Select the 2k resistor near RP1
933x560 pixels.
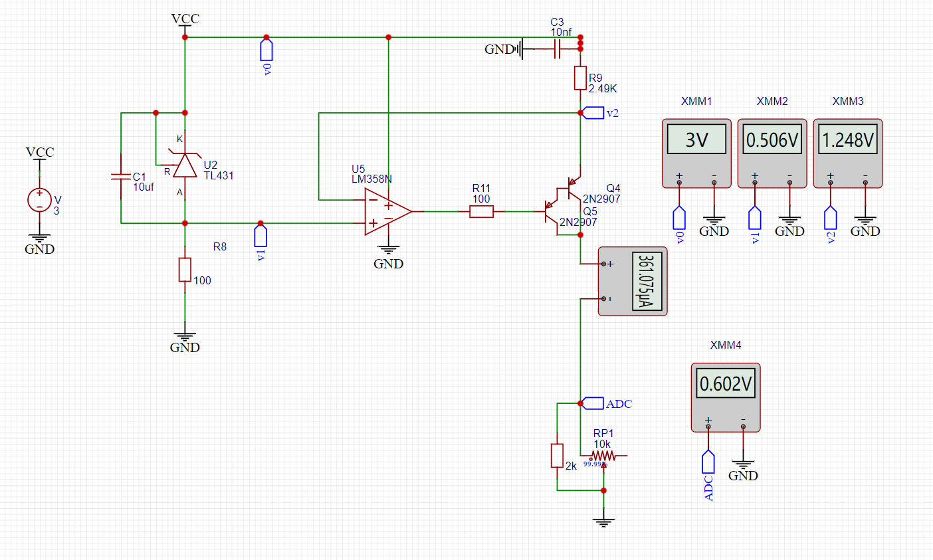(557, 456)
